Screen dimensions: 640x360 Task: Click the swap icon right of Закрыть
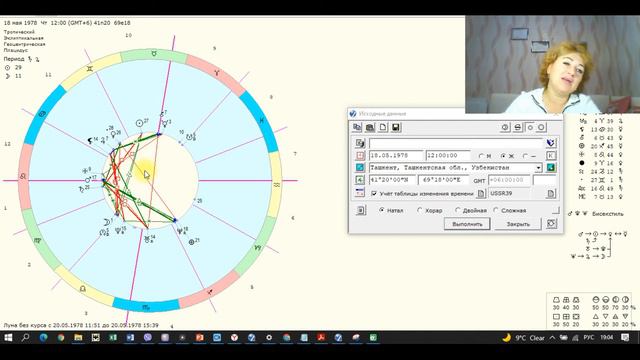[551, 224]
